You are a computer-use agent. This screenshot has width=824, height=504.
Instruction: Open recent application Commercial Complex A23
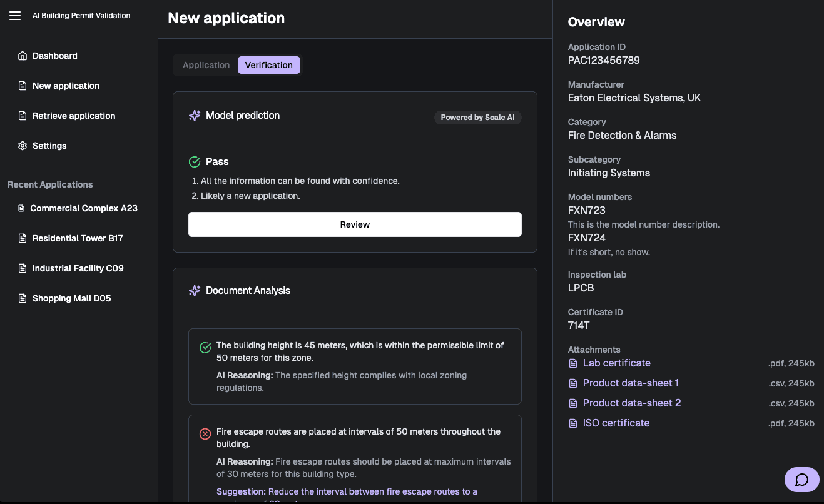pyautogui.click(x=83, y=208)
